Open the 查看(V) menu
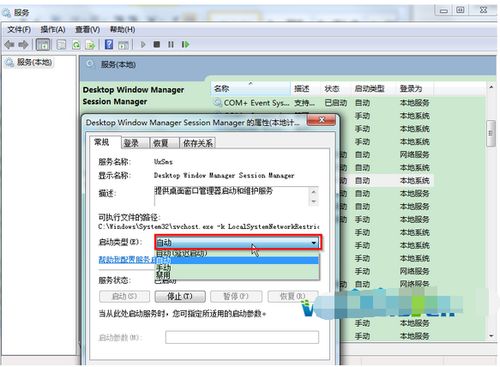The height and width of the screenshot is (367, 500). tap(87, 30)
